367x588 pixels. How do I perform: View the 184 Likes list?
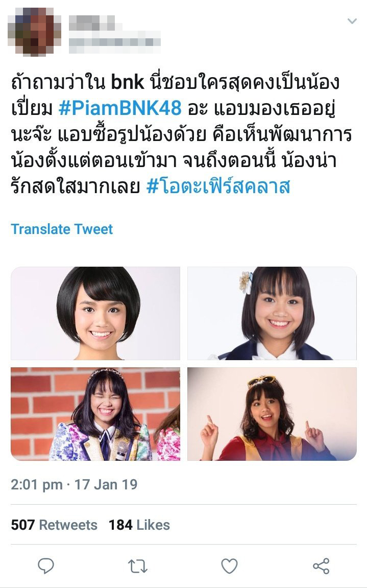tap(139, 525)
